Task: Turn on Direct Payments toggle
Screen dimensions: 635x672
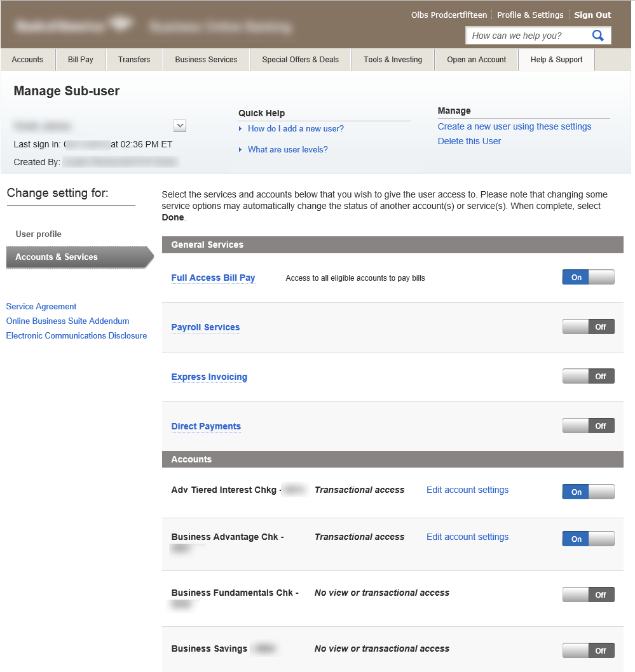Action: (x=588, y=426)
